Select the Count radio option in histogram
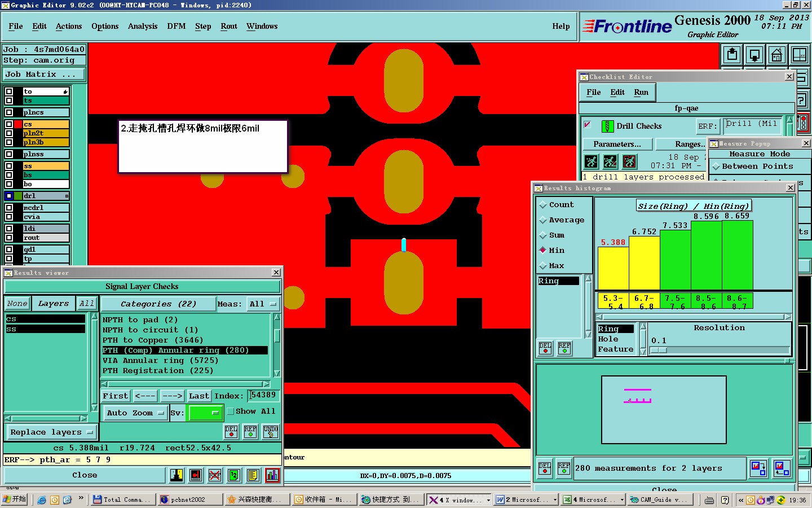Viewport: 812px width, 508px height. click(543, 205)
